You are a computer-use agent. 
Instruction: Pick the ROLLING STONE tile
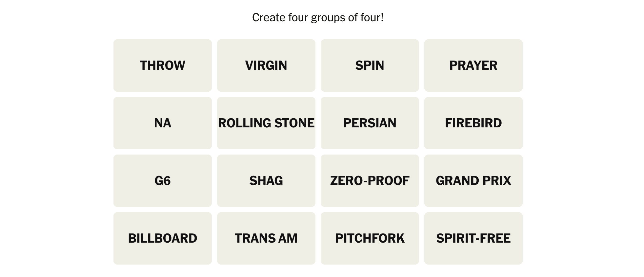[266, 123]
